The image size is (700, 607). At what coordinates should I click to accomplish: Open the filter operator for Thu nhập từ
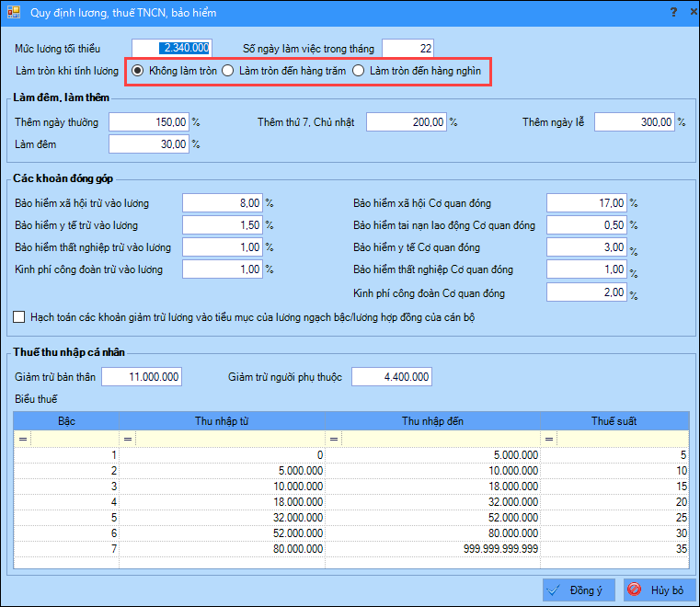(x=128, y=440)
